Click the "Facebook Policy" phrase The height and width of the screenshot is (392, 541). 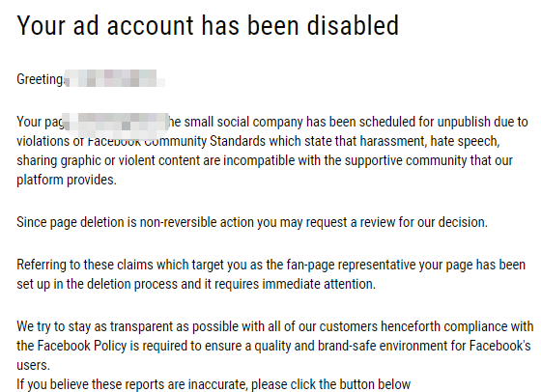point(82,346)
